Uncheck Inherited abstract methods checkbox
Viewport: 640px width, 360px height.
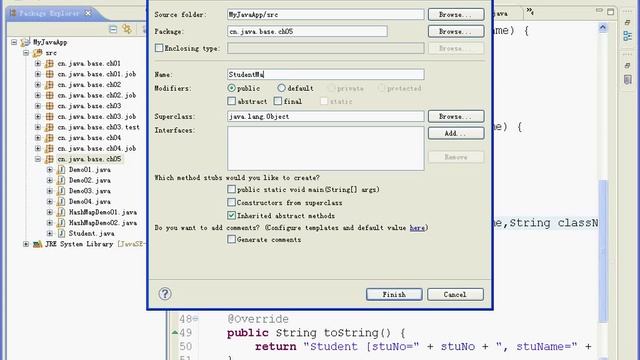pyautogui.click(x=231, y=215)
